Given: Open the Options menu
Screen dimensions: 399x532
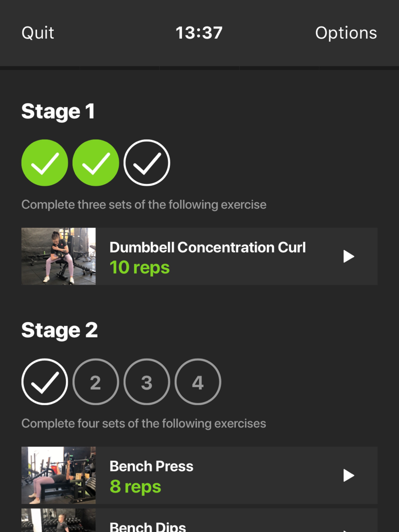Looking at the screenshot, I should click(x=346, y=33).
